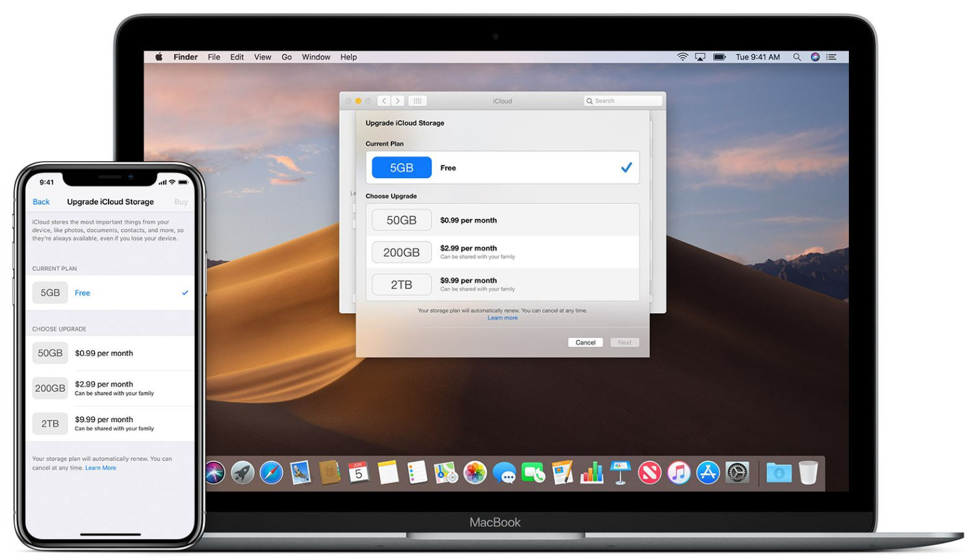The height and width of the screenshot is (560, 975).
Task: Select 200GB $2.99 plan on iPhone
Action: (x=110, y=388)
